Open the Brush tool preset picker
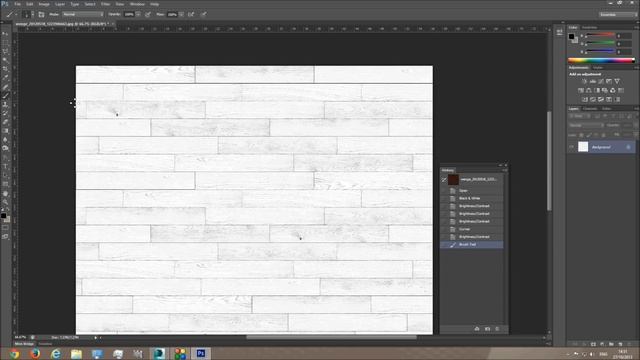 point(12,14)
